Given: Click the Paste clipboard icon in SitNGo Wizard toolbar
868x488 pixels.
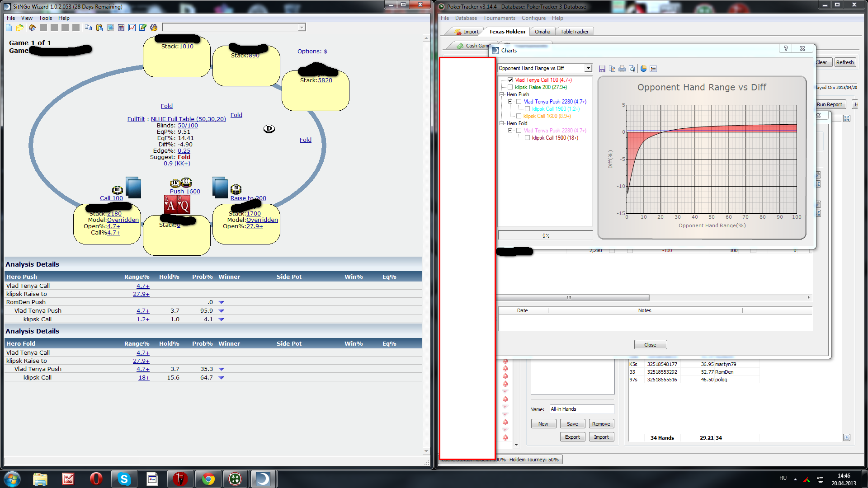Looking at the screenshot, I should pos(99,28).
